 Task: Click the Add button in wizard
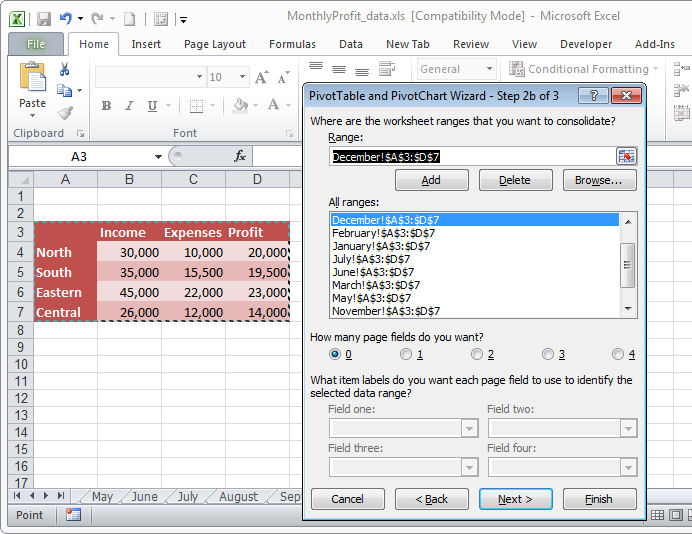point(431,180)
